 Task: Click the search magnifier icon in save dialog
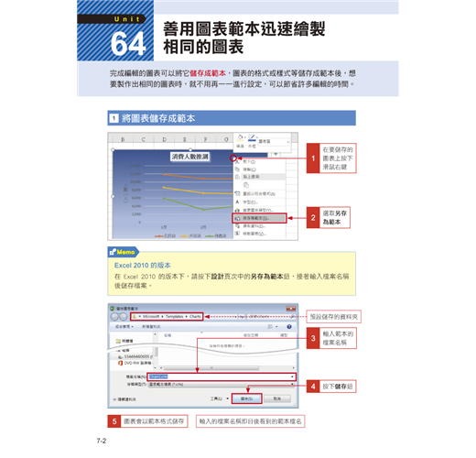point(293,317)
